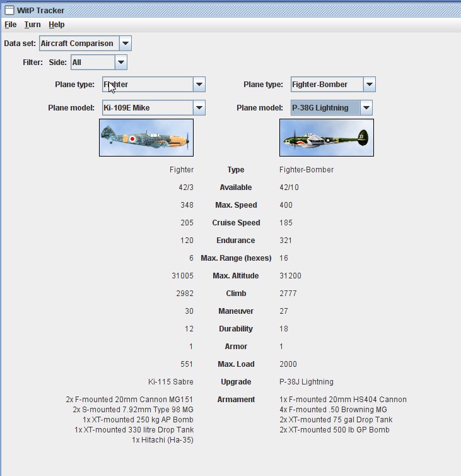Click the Available value 42/3
This screenshot has height=476, width=461.
tap(186, 187)
